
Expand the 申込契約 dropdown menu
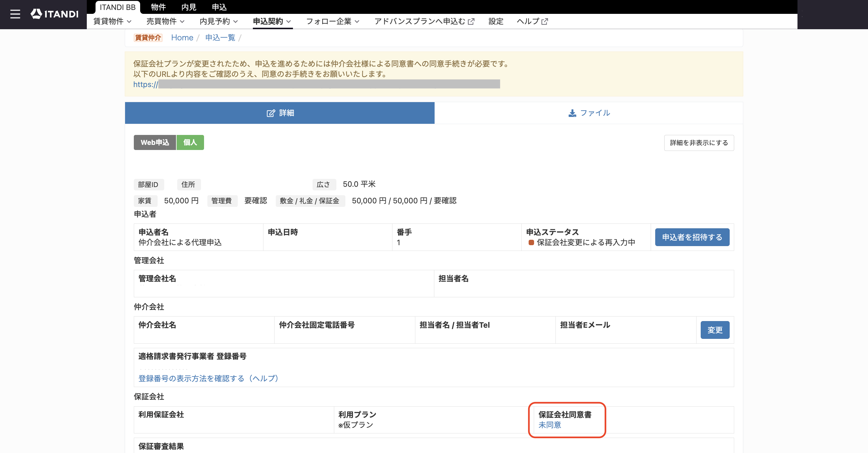272,21
